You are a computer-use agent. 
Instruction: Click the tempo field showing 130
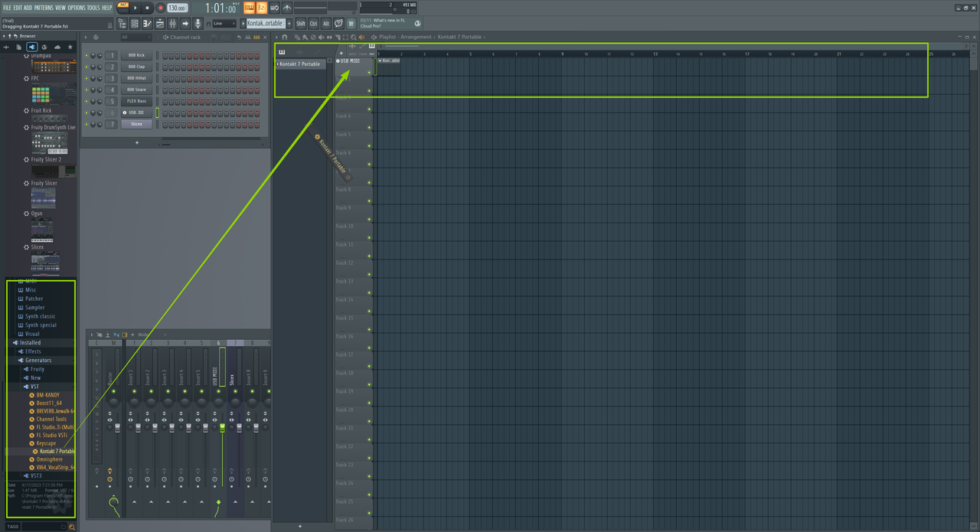click(176, 8)
